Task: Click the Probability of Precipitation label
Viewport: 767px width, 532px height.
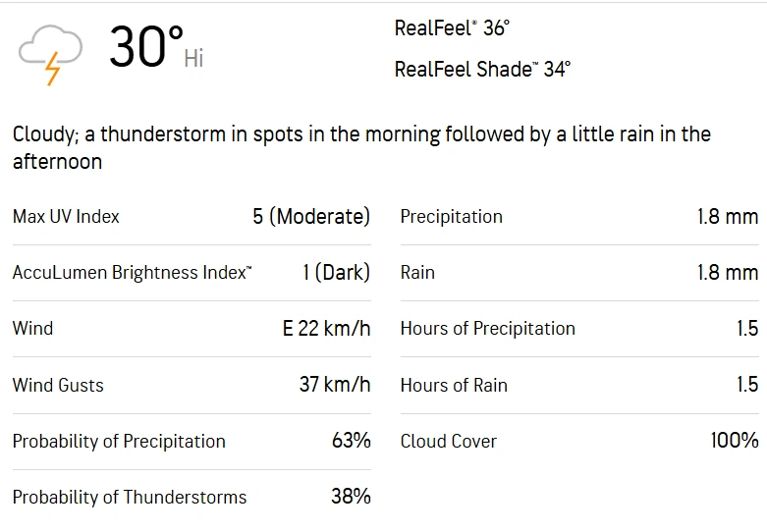Action: pyautogui.click(x=119, y=441)
